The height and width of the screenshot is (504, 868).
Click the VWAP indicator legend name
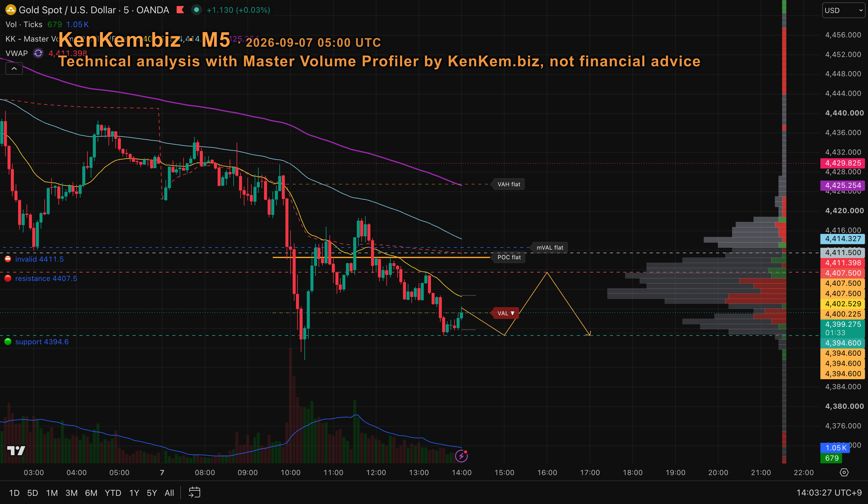(17, 53)
